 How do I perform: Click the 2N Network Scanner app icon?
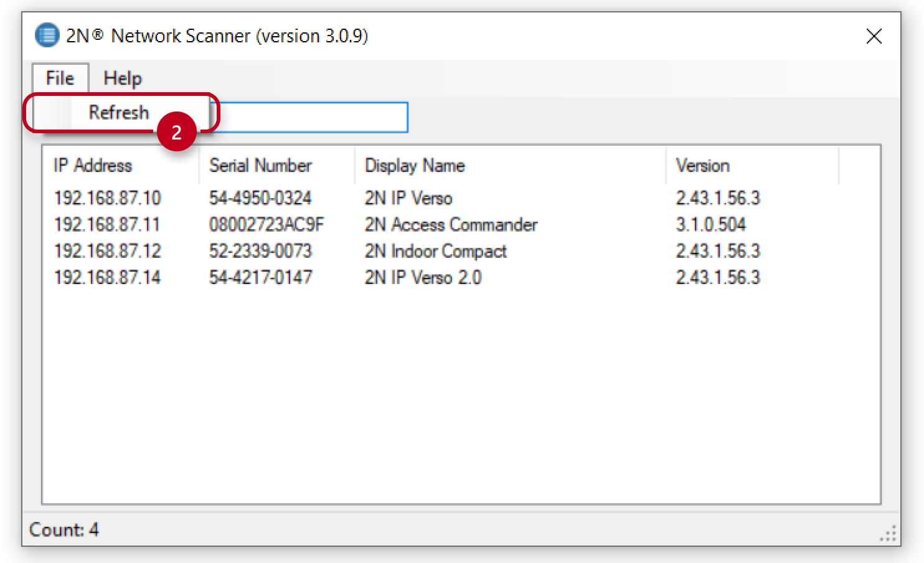(x=47, y=35)
